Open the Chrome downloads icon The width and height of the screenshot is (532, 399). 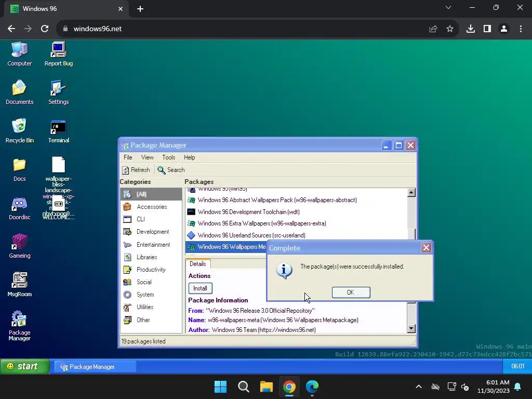click(471, 29)
